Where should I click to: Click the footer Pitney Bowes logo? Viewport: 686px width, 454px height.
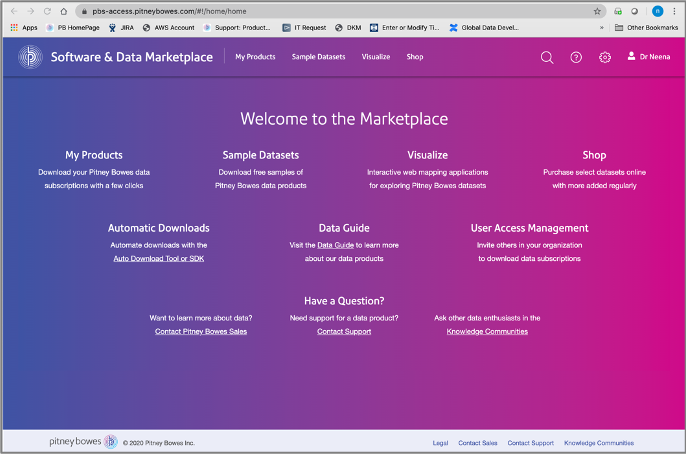click(x=83, y=442)
